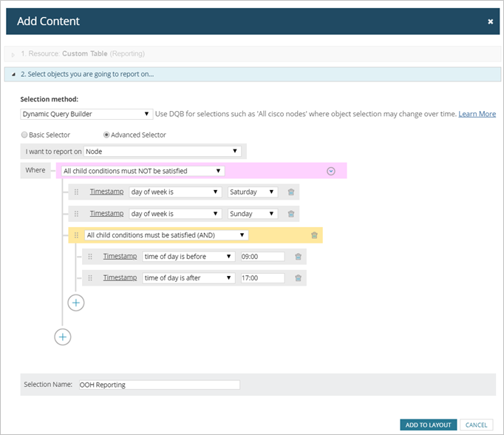Click the 'Where' label
This screenshot has width=504, height=435.
(35, 170)
